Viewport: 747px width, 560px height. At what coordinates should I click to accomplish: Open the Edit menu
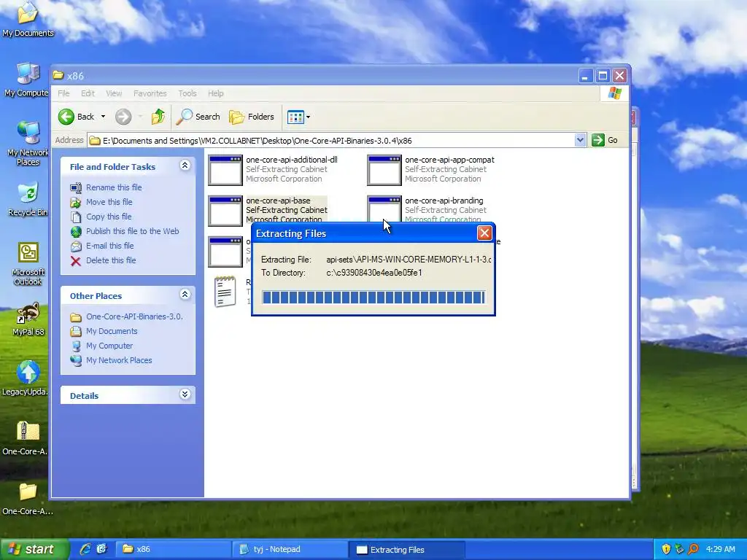[x=88, y=93]
